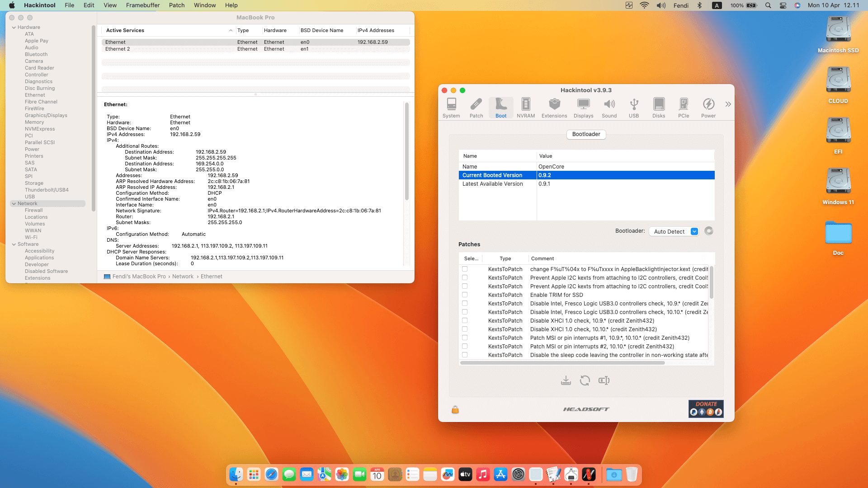Screen dimensions: 868x488
Task: Check the AppleBacklightInjector F%uT%04x patch box
Action: [465, 269]
